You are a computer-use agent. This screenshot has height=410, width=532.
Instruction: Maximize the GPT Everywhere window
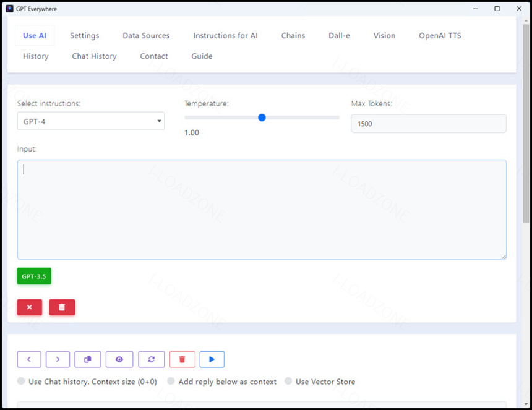coord(497,9)
